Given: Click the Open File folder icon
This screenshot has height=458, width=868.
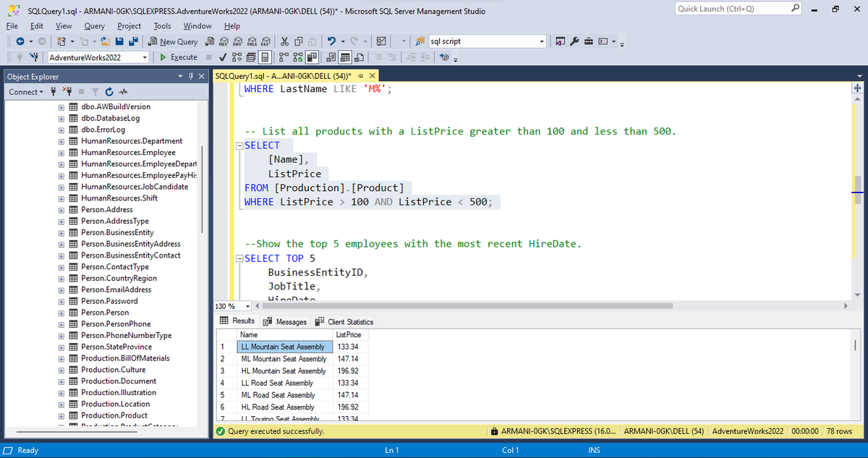Looking at the screenshot, I should coord(105,42).
